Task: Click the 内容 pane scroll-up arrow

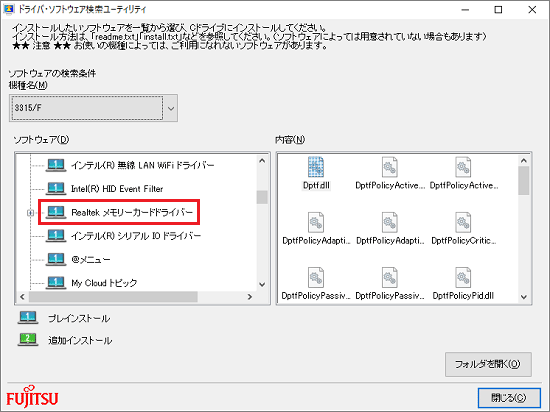Action: point(524,161)
